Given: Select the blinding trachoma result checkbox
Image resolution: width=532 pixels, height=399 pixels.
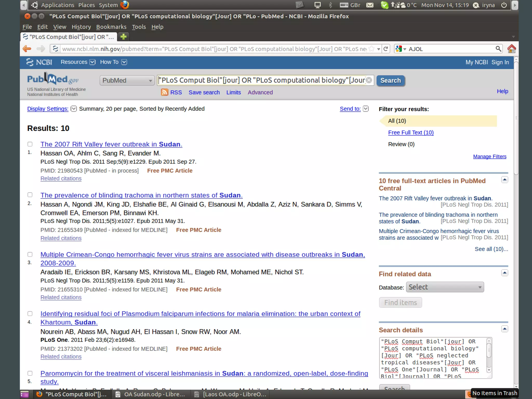Looking at the screenshot, I should 30,195.
